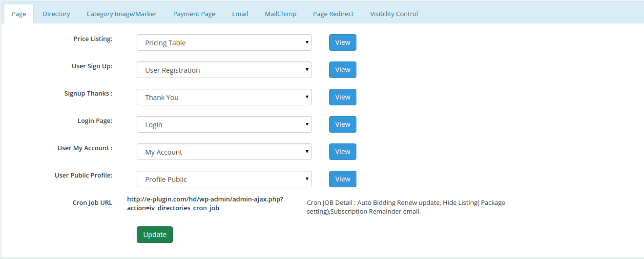This screenshot has height=259, width=644.
Task: Open the MailChimp settings tab
Action: (x=280, y=14)
